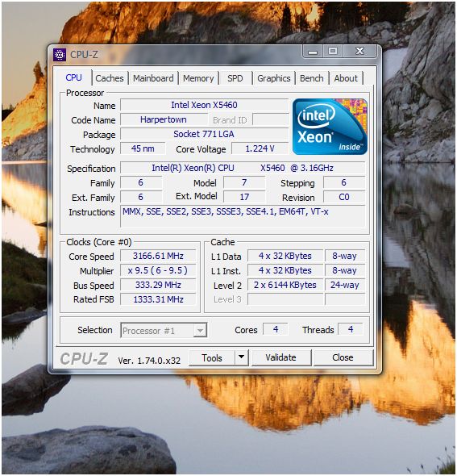This screenshot has width=457, height=476.
Task: Click the Stepping 6 value
Action: pos(344,183)
